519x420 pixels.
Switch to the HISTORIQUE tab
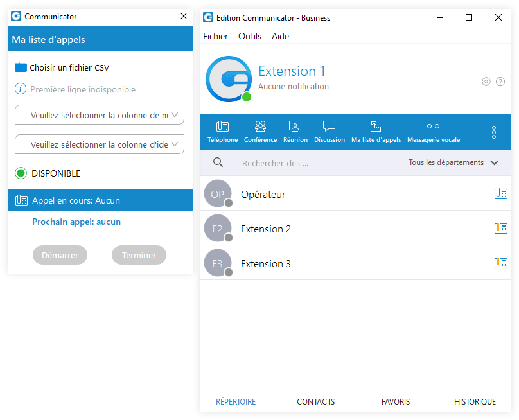475,402
